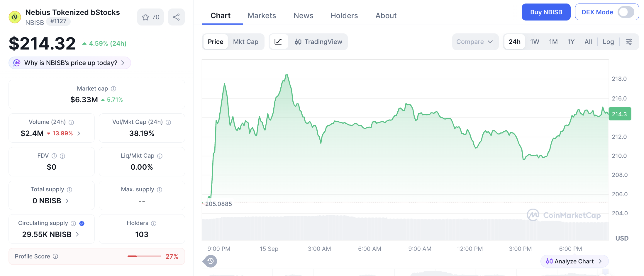
Task: Click the history clock icon below chart
Action: coord(211,261)
